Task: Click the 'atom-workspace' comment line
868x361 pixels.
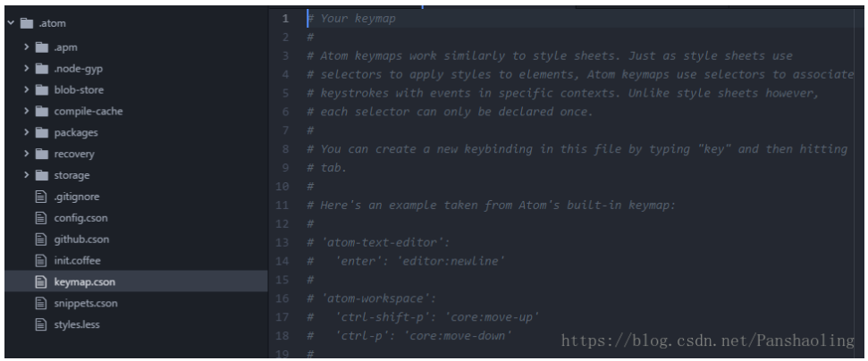Action: click(372, 298)
